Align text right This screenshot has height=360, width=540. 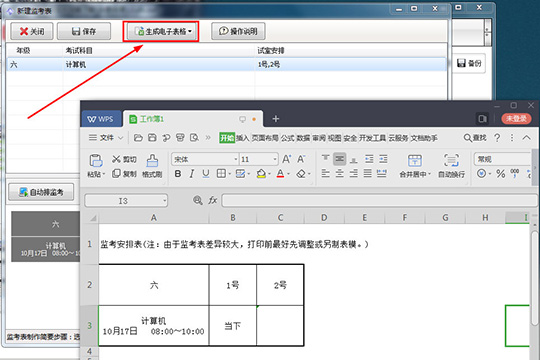tap(354, 173)
